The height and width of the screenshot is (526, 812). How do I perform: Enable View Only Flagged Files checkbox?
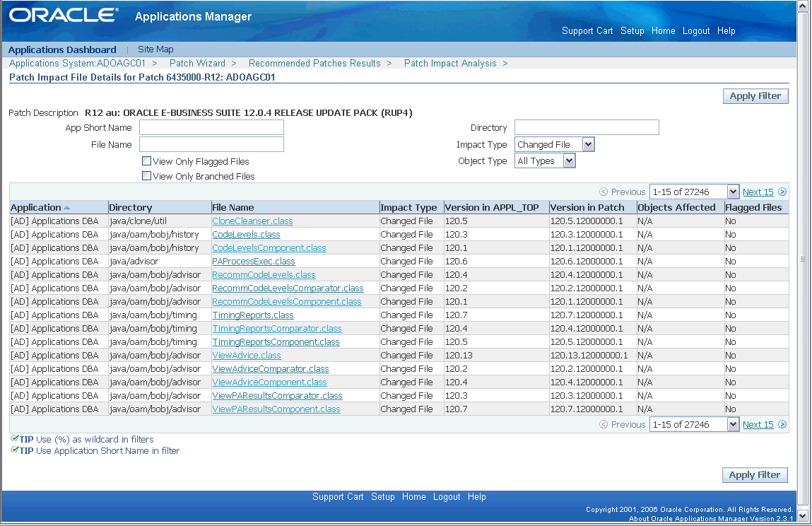click(x=146, y=161)
